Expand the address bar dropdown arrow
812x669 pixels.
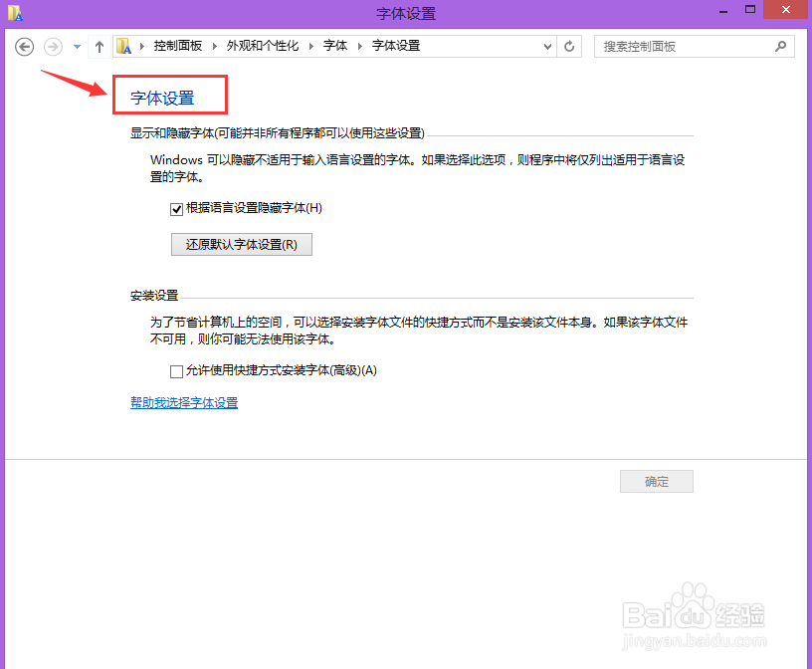click(547, 46)
